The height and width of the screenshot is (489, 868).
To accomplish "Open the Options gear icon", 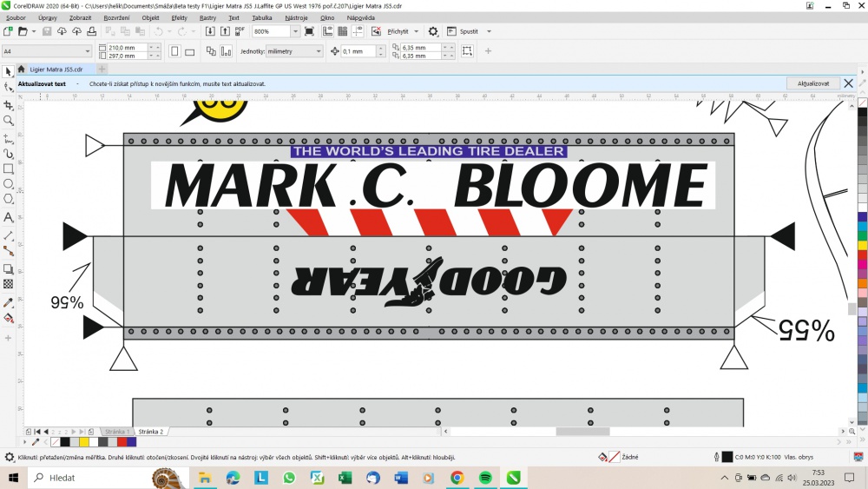I will click(x=433, y=31).
